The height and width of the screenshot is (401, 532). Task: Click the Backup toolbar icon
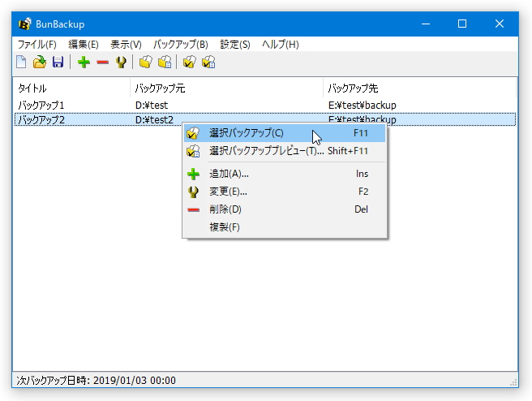point(145,63)
